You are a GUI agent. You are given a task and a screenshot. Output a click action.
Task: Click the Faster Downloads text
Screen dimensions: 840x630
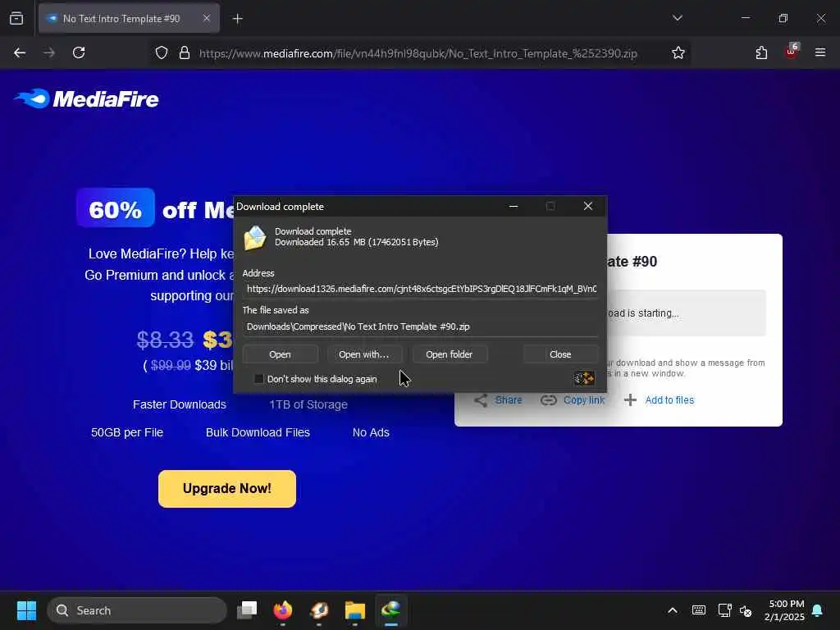point(180,404)
